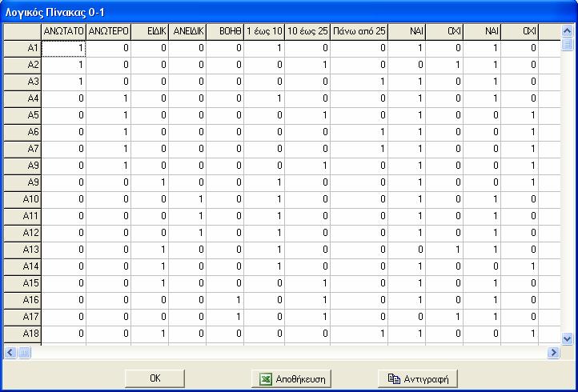Click the OK button
Image resolution: width=578 pixels, height=392 pixels.
pos(155,378)
